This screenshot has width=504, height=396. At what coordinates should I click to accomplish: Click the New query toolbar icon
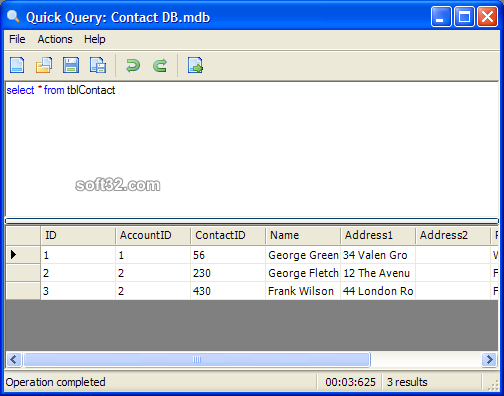17,65
